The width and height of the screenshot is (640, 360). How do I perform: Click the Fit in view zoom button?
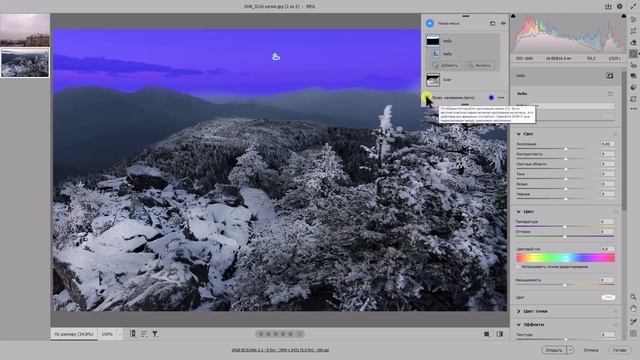point(74,334)
